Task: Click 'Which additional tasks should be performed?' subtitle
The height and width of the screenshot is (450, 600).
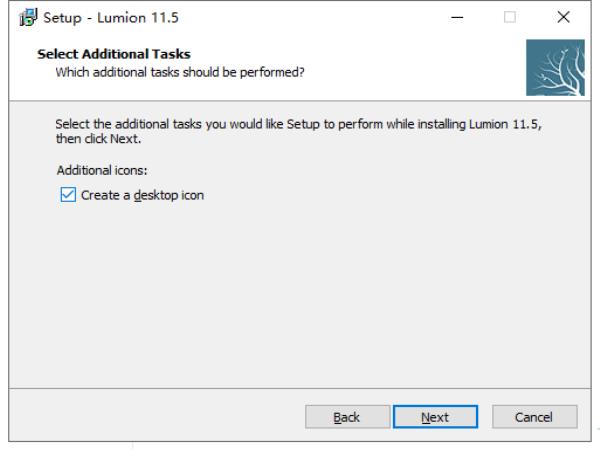Action: [x=180, y=72]
